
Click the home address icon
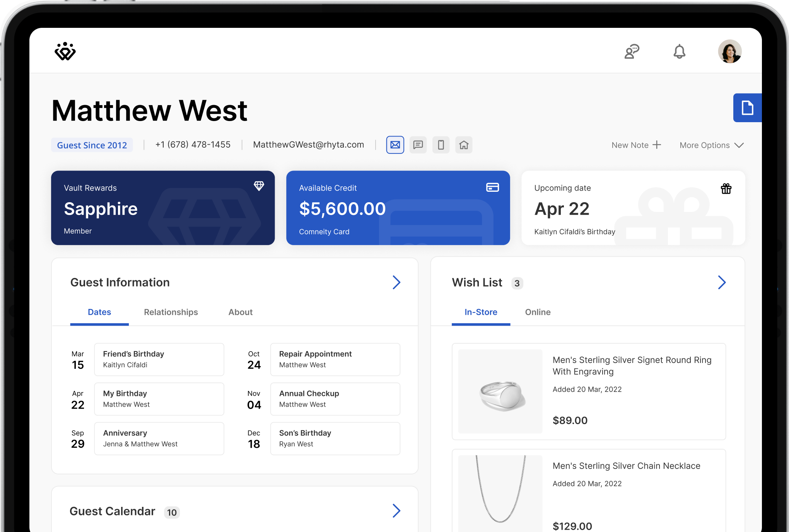464,145
